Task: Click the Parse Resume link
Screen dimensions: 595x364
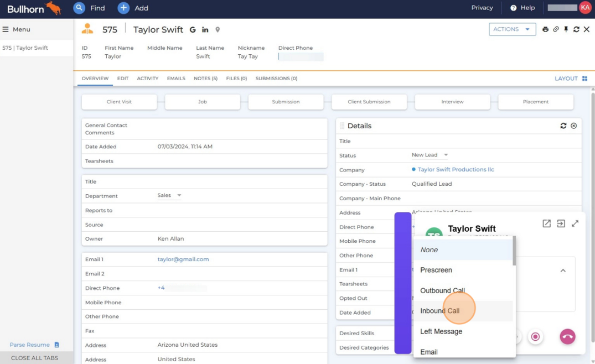Action: 29,345
